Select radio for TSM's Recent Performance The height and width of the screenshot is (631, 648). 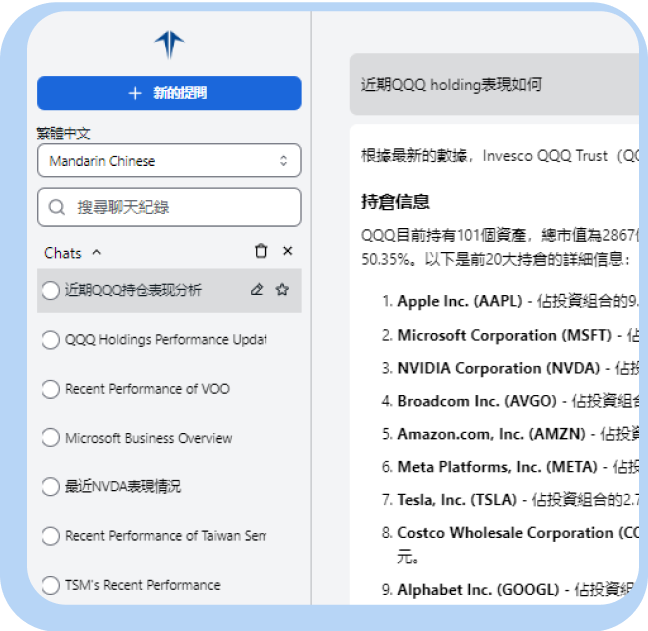pyautogui.click(x=50, y=585)
